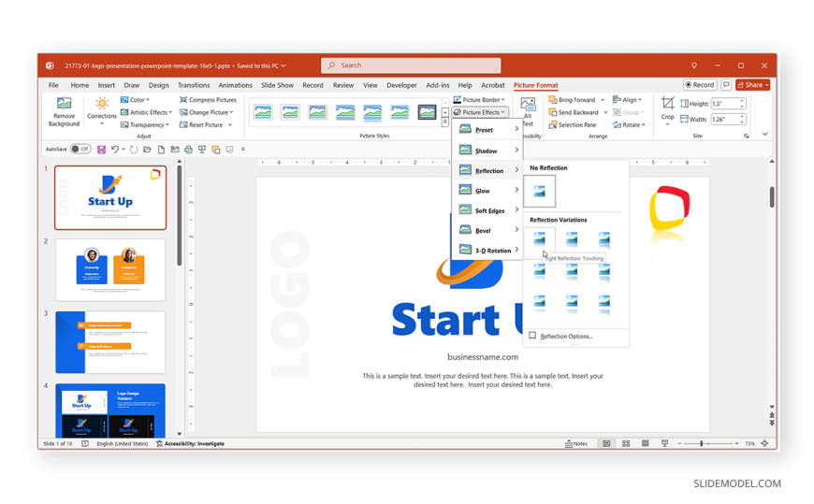Switch to the Insert tab
The height and width of the screenshot is (504, 814).
[x=107, y=85]
